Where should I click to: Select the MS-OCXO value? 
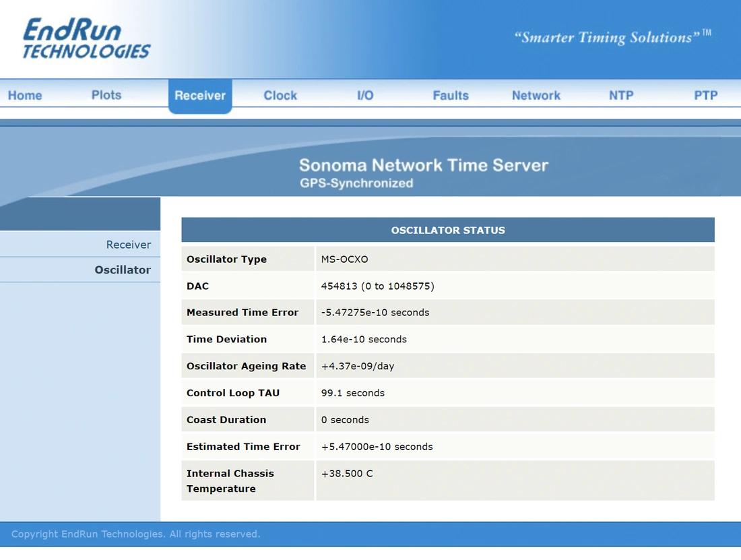tap(344, 259)
